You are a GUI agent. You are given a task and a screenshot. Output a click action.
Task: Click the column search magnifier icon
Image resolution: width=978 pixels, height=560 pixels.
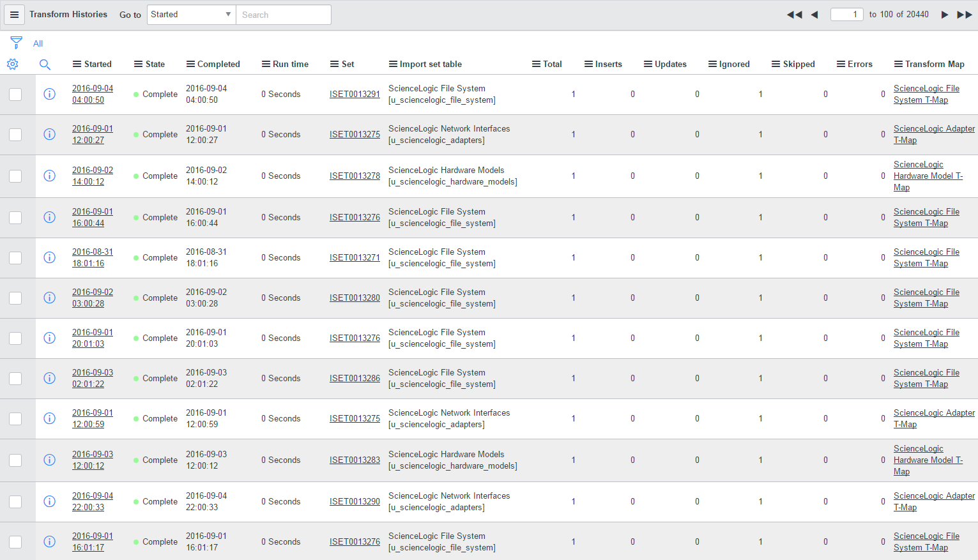pos(45,64)
